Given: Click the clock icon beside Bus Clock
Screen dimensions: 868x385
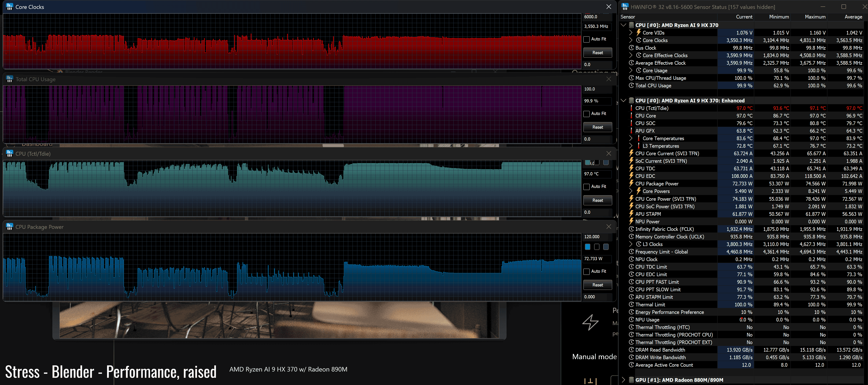Looking at the screenshot, I should coord(631,48).
